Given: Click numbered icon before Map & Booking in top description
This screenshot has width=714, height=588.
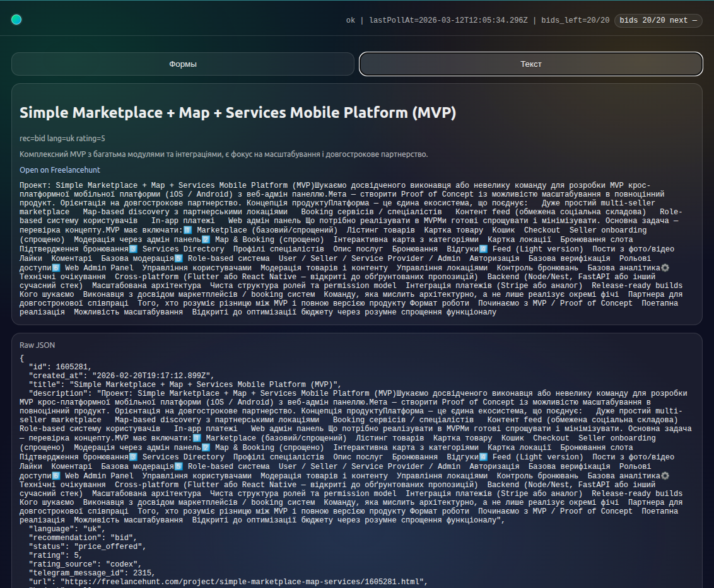Looking at the screenshot, I should pos(206,240).
